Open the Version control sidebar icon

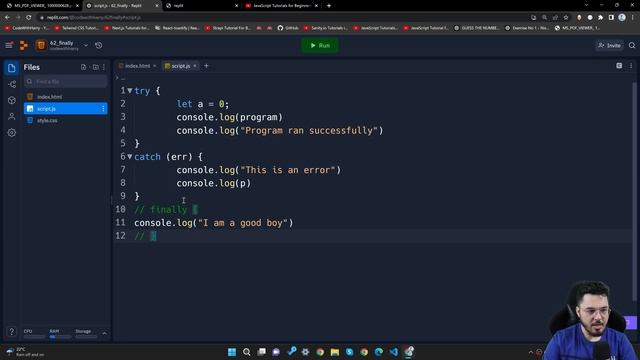point(11,84)
